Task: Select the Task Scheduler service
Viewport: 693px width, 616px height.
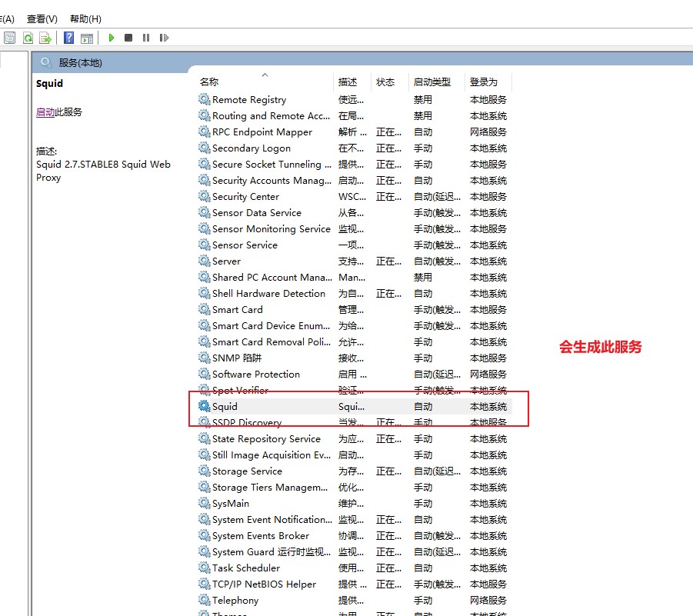Action: (246, 568)
